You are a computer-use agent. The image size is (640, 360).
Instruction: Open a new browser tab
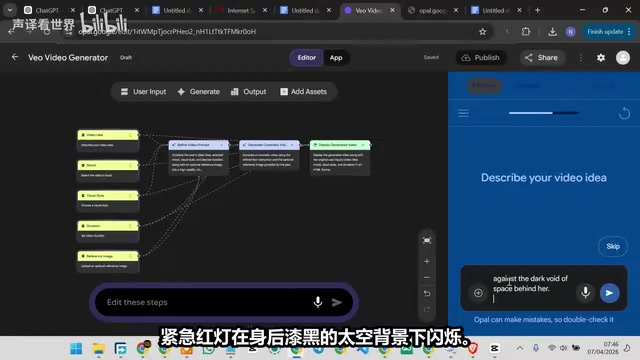pyautogui.click(x=538, y=10)
